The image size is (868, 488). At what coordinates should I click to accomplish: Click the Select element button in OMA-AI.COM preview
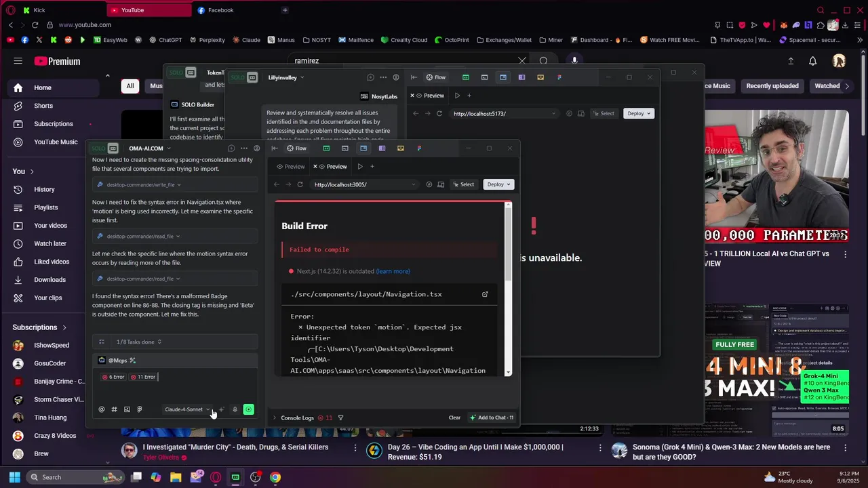coord(464,184)
